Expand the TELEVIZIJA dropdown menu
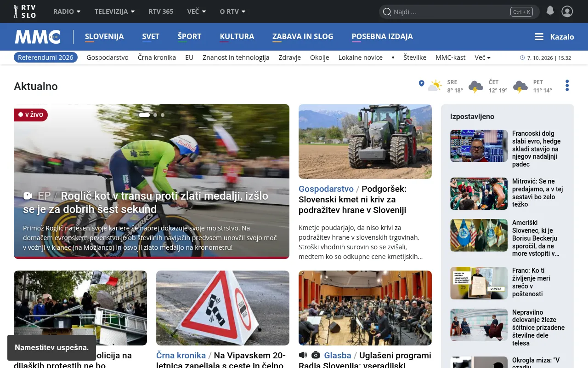The width and height of the screenshot is (588, 368). pyautogui.click(x=115, y=11)
